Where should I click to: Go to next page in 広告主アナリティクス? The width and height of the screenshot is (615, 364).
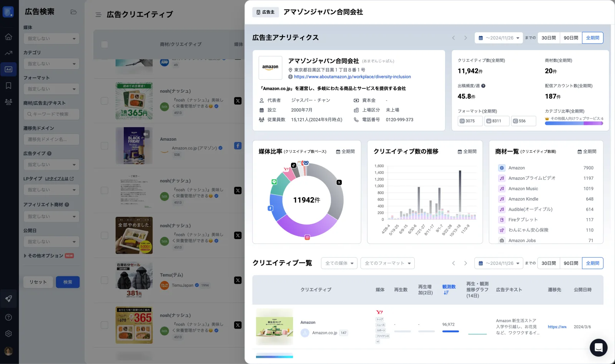pyautogui.click(x=465, y=38)
